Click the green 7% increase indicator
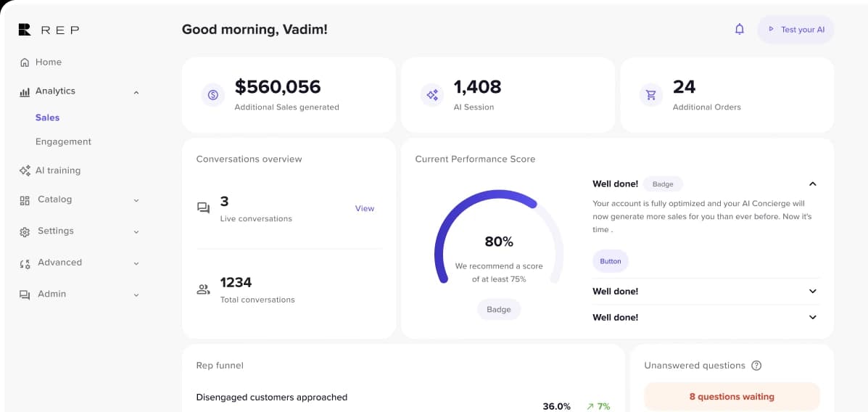868x412 pixels. pyautogui.click(x=598, y=406)
